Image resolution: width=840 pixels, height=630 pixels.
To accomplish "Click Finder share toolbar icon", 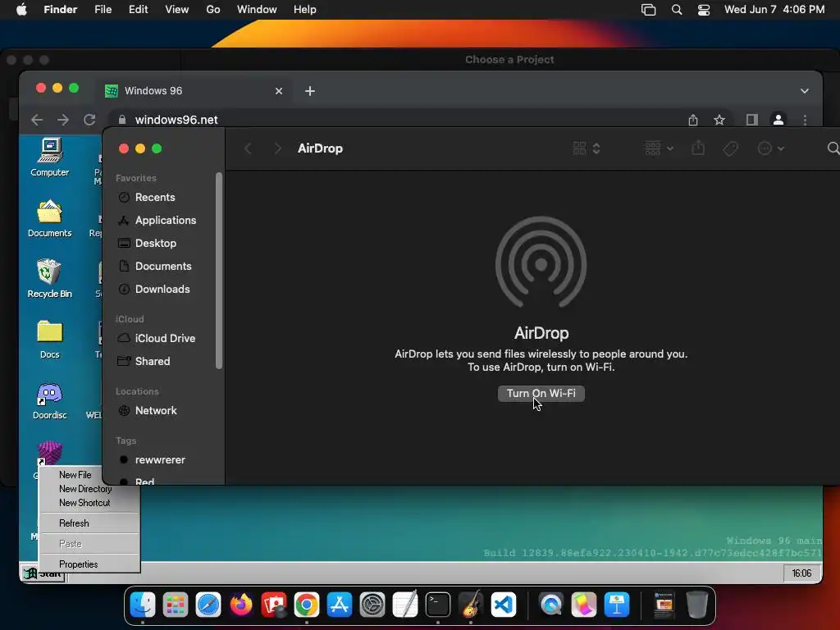I will click(698, 148).
